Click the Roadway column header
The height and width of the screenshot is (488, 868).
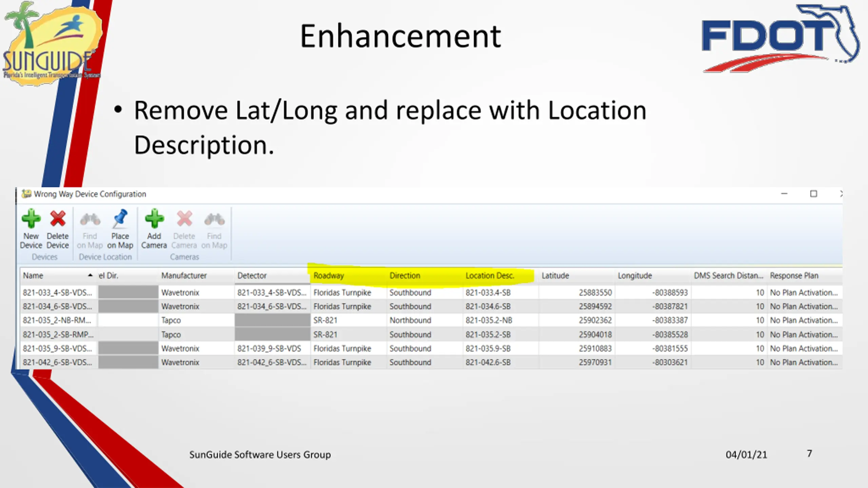coord(348,276)
